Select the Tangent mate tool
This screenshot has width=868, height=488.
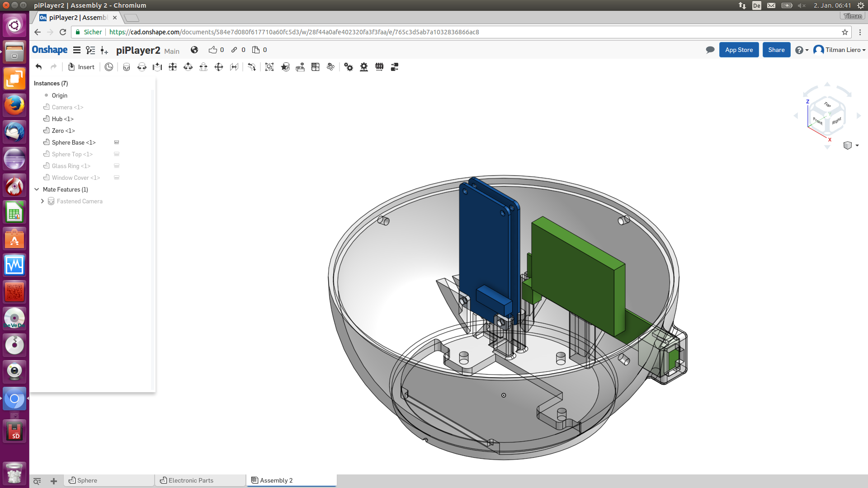coord(252,67)
